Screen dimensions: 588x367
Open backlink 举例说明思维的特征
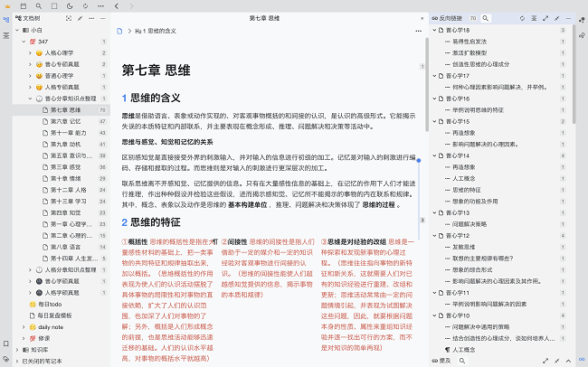(478, 110)
